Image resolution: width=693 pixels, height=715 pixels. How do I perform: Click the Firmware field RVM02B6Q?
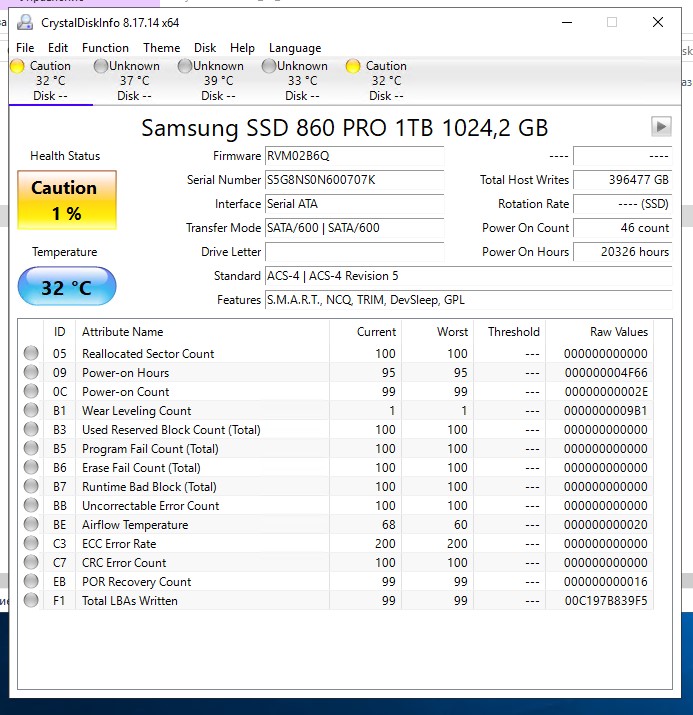[354, 156]
